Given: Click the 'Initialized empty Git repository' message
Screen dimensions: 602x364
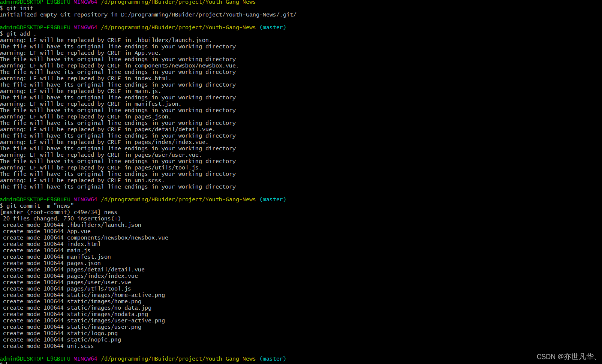Looking at the screenshot, I should [x=148, y=15].
